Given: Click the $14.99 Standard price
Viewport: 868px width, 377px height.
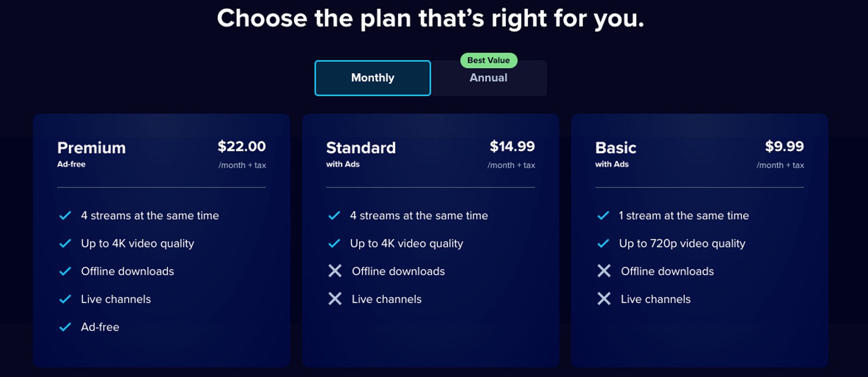Looking at the screenshot, I should pos(512,146).
